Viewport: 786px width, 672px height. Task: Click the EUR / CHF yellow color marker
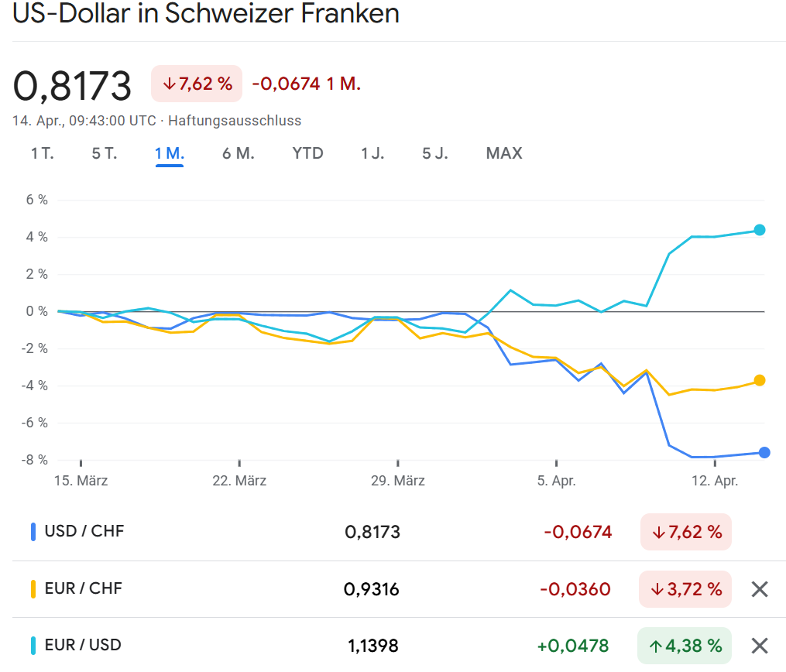pos(33,589)
